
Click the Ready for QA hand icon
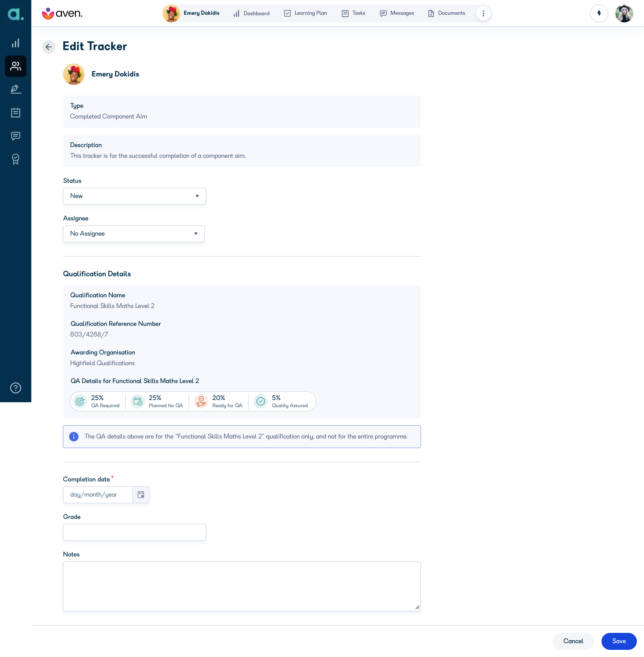(201, 401)
